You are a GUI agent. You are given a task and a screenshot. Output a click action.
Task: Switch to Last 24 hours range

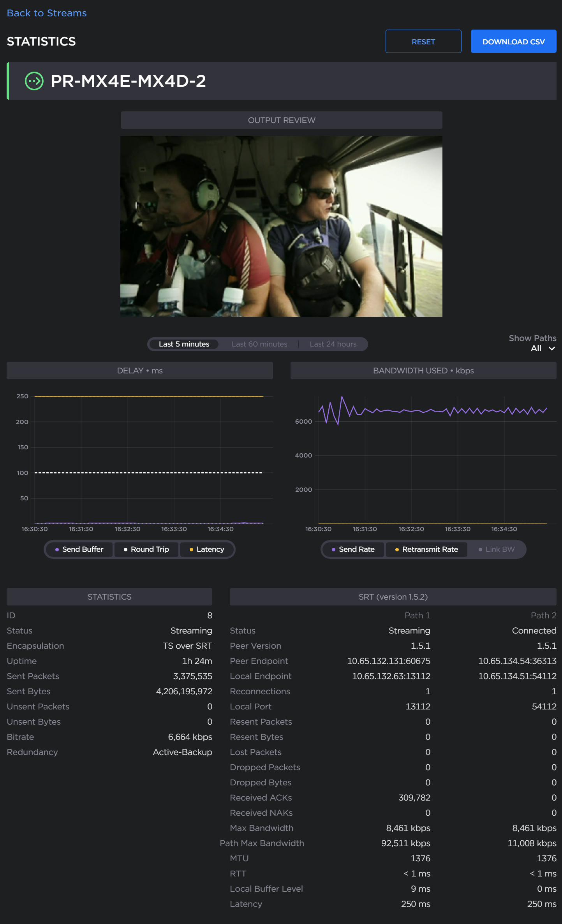coord(333,344)
